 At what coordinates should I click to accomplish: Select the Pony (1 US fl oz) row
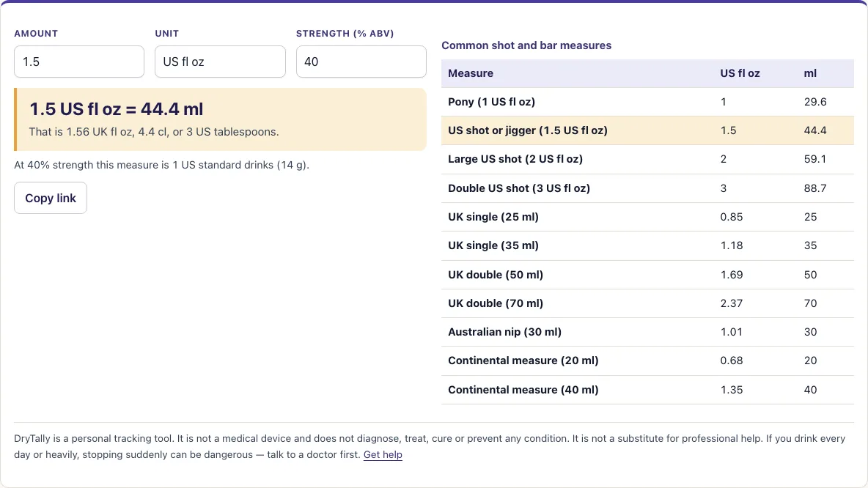click(x=647, y=102)
